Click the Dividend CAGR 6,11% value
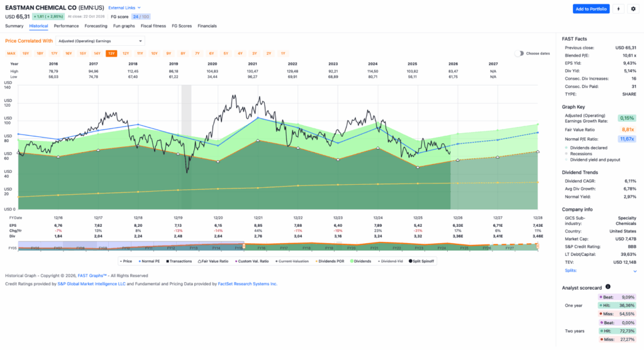 click(630, 181)
